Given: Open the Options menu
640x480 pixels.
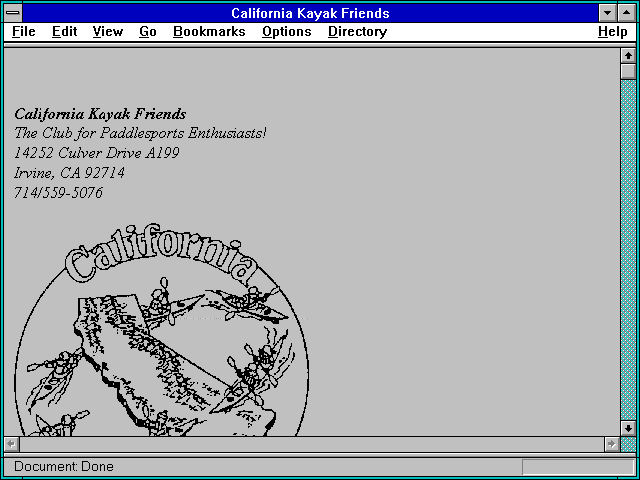Looking at the screenshot, I should (x=287, y=32).
